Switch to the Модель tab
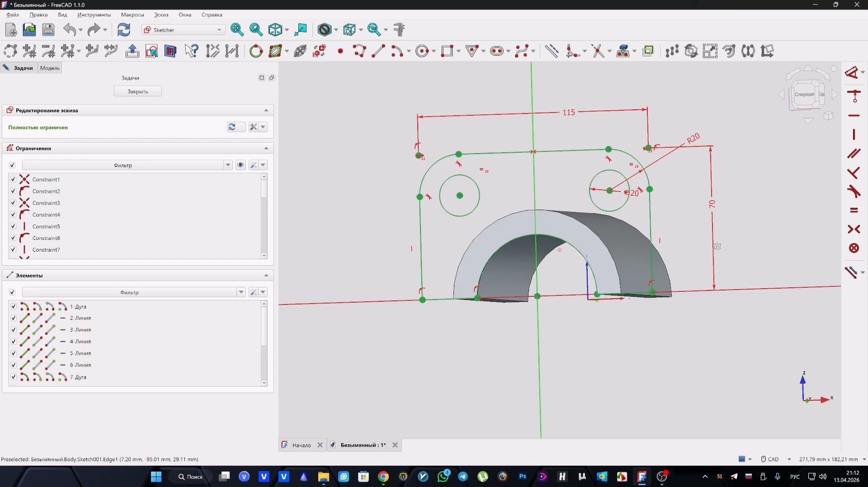 (50, 68)
